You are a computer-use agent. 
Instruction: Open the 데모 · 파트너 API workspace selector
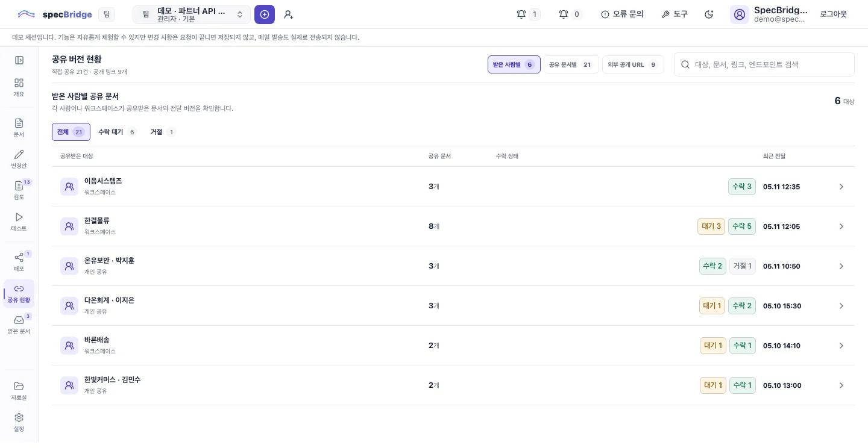coord(192,14)
